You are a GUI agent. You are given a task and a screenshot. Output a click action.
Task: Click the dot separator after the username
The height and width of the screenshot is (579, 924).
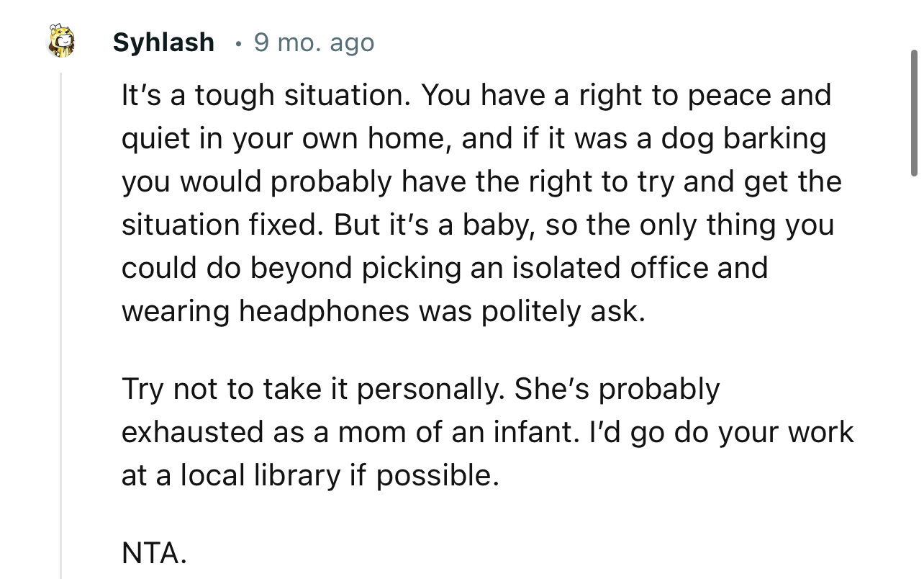pos(237,42)
